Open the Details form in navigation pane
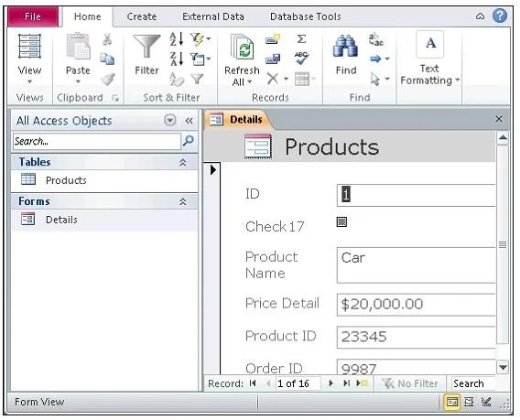This screenshot has height=420, width=520. coord(104,220)
